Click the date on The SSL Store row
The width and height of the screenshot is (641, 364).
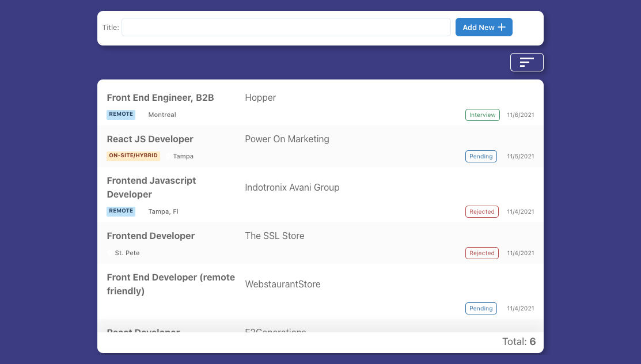[521, 253]
